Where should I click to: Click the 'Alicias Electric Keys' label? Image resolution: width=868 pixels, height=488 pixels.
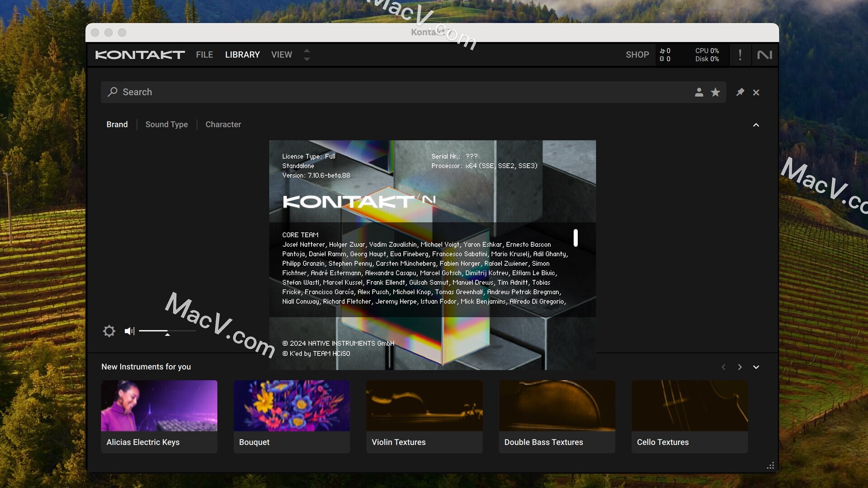[143, 442]
